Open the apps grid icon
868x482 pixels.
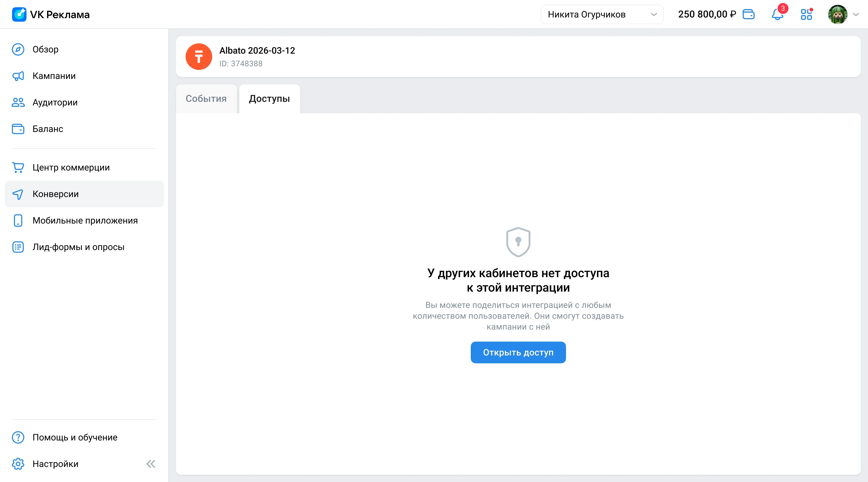click(806, 14)
